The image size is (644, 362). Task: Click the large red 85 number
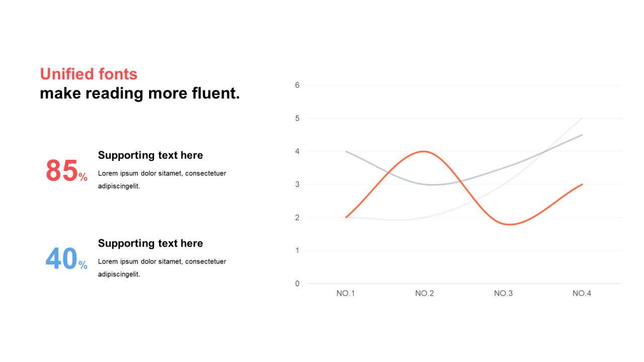point(62,171)
